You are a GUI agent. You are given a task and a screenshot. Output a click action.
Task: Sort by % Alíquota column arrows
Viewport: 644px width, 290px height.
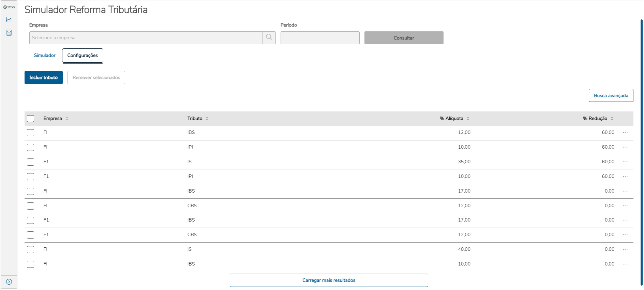pos(468,119)
